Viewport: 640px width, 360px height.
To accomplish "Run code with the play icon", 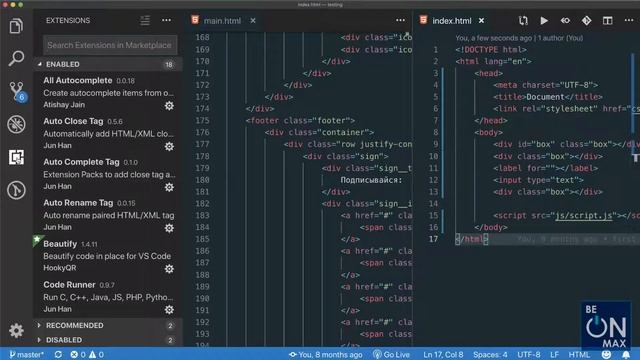I will [544, 20].
